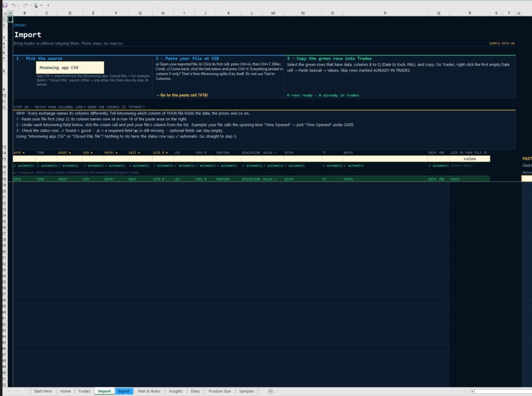This screenshot has height=396, width=532.
Task: Click the STEP 2B match your columns heading
Action: tap(79, 107)
